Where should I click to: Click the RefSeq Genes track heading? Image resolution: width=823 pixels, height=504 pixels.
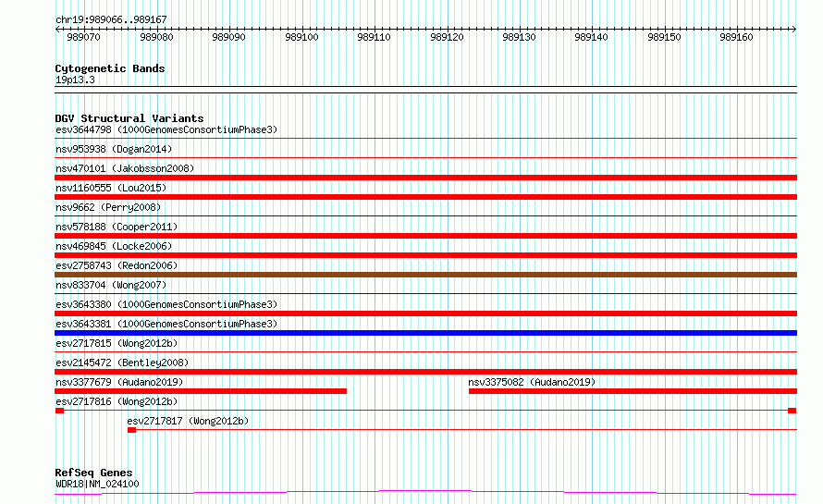pos(93,473)
